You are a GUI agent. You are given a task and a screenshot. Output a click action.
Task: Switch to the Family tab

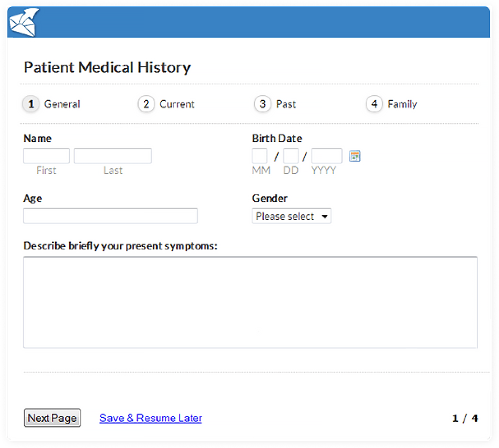[x=402, y=104]
